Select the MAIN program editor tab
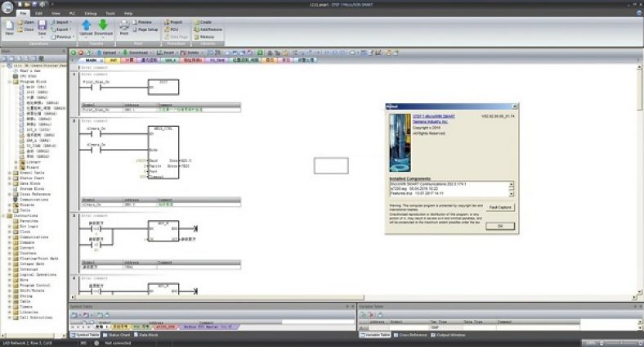Screen dimensions: 644x347 pos(91,61)
